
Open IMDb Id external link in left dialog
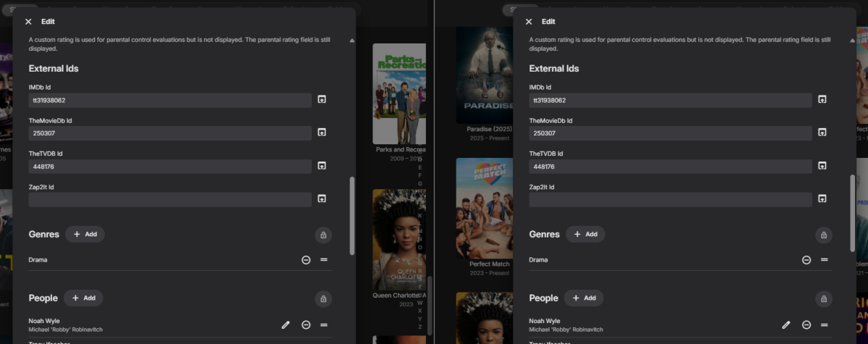[x=322, y=100]
